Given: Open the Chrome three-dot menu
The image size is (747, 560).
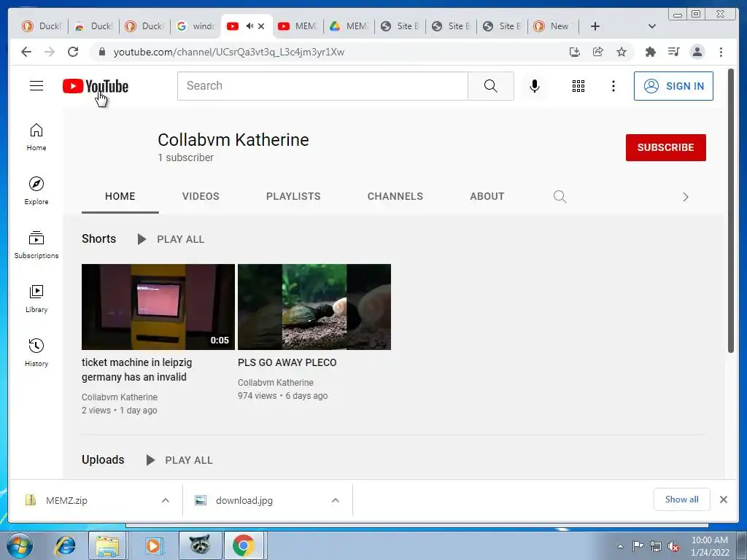Looking at the screenshot, I should [721, 52].
